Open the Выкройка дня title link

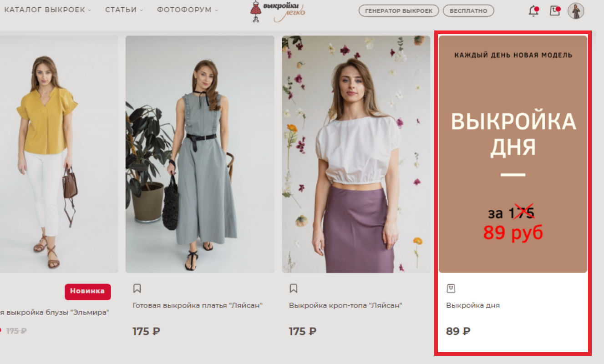tap(473, 305)
